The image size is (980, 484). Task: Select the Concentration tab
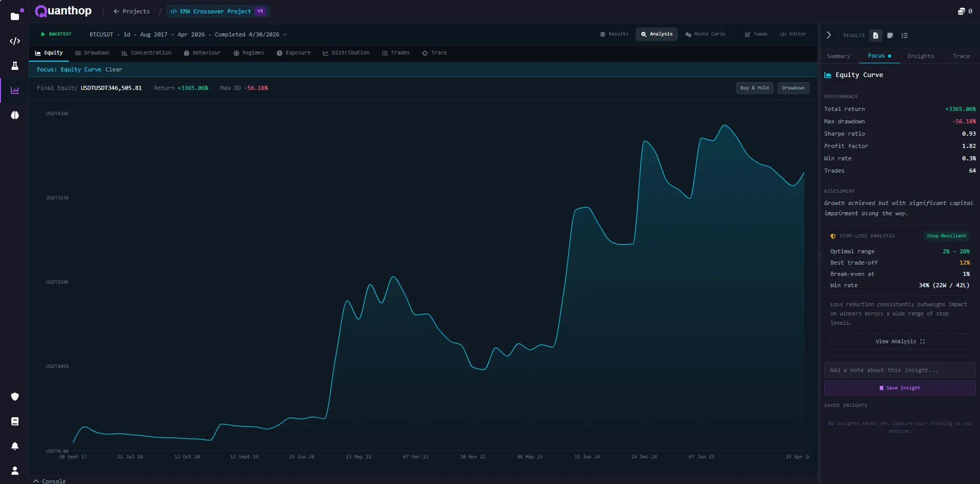pos(146,53)
